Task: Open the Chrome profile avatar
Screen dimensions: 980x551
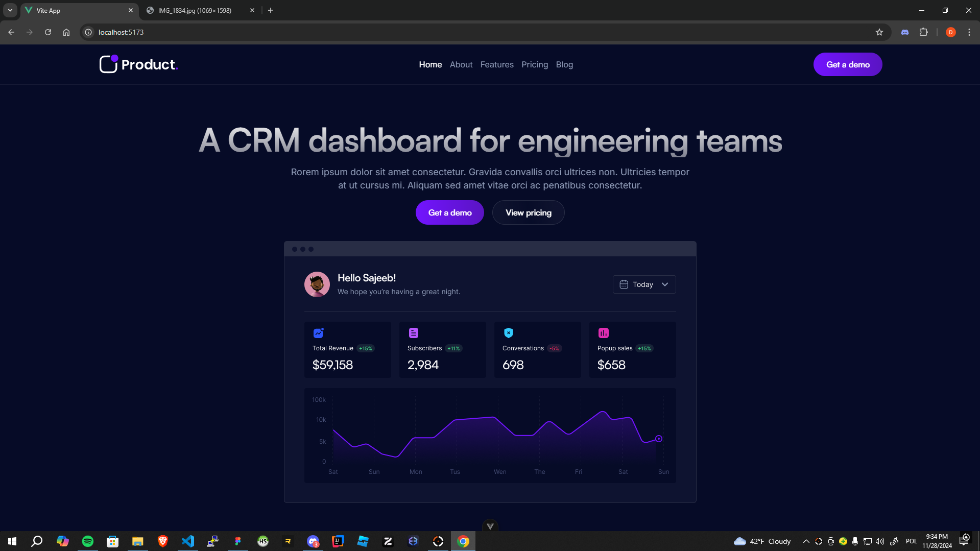Action: tap(950, 32)
